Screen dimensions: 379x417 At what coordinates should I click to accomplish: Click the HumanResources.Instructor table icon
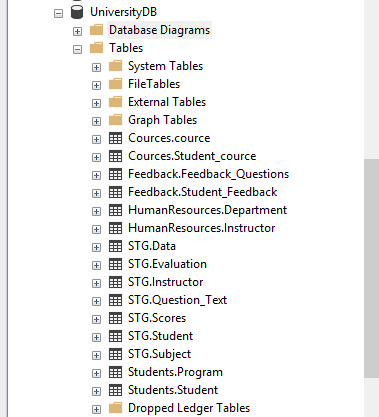coord(115,228)
